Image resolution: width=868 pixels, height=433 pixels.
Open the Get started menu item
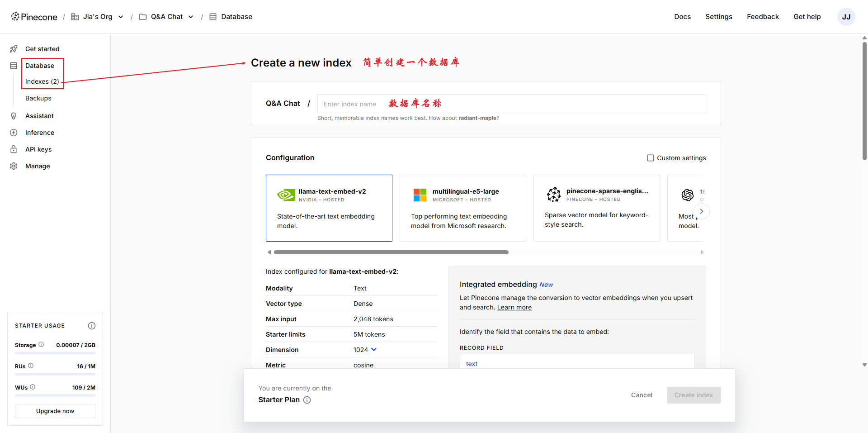(x=42, y=49)
